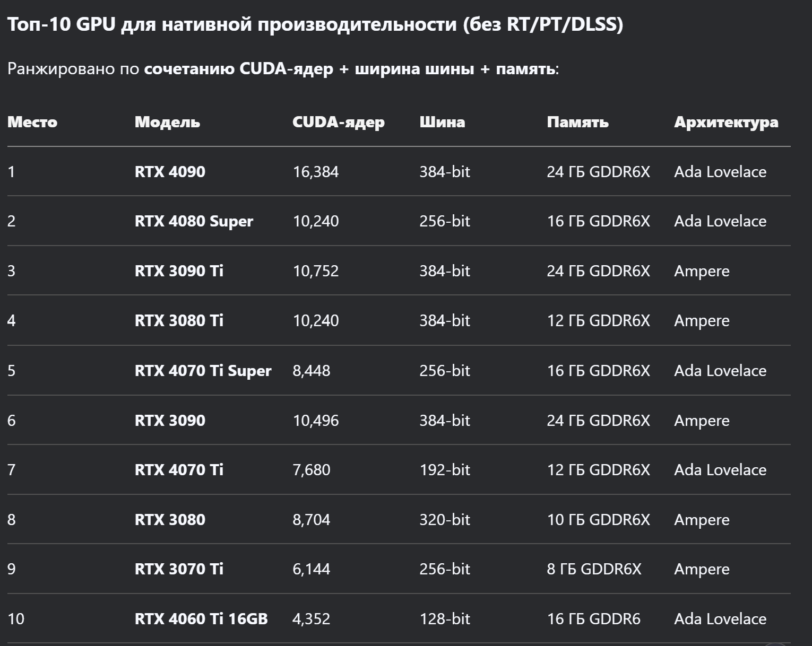This screenshot has height=646, width=812.
Task: Select the "Архитектура" column header
Action: point(726,122)
